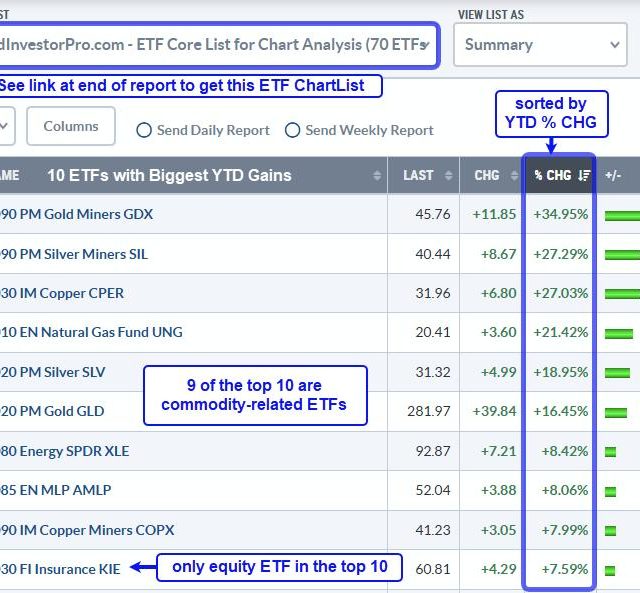Toggle the % CHG descending sort icon
640x593 pixels.
coord(585,176)
